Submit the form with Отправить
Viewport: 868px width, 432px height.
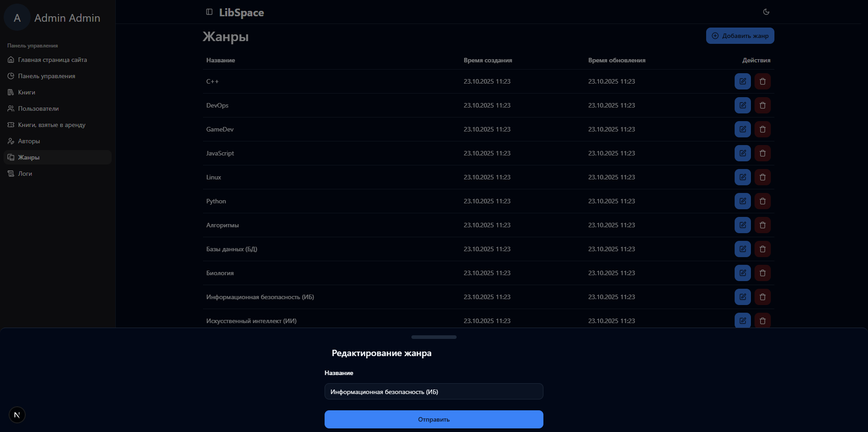434,419
